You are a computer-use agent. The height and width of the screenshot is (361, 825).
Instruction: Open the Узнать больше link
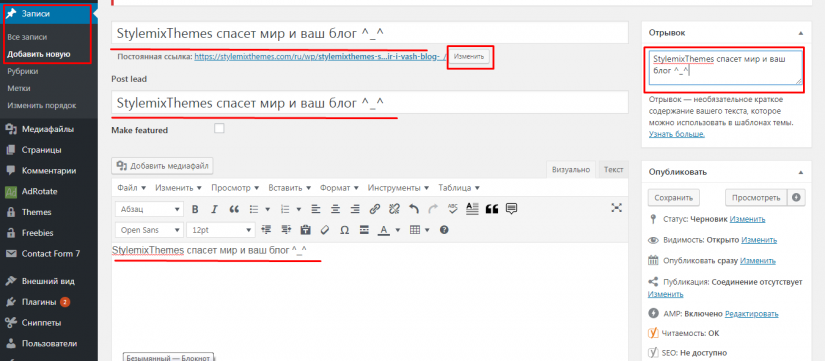click(677, 134)
